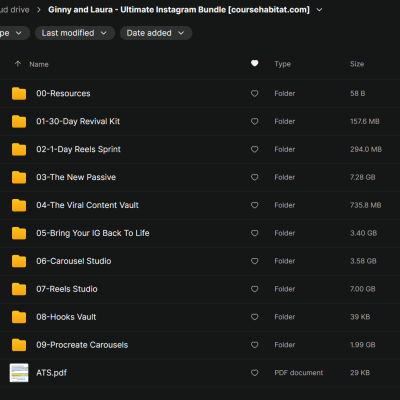Click the PDF document type label

click(299, 373)
